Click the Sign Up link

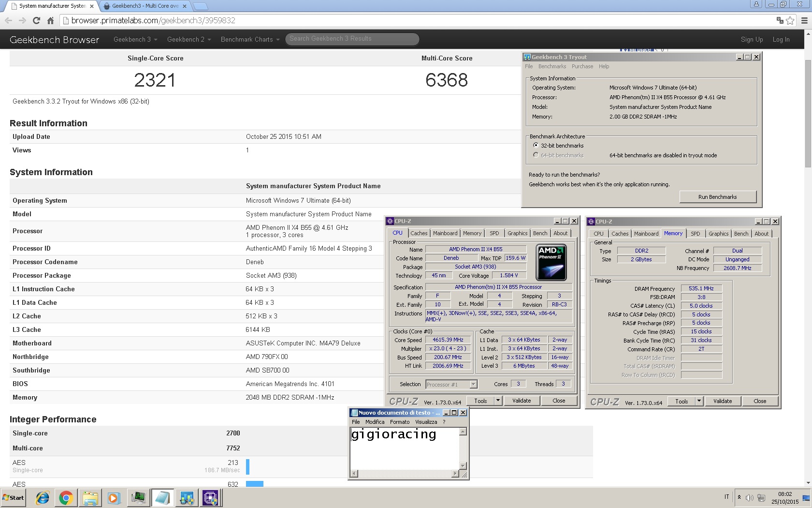(x=752, y=40)
